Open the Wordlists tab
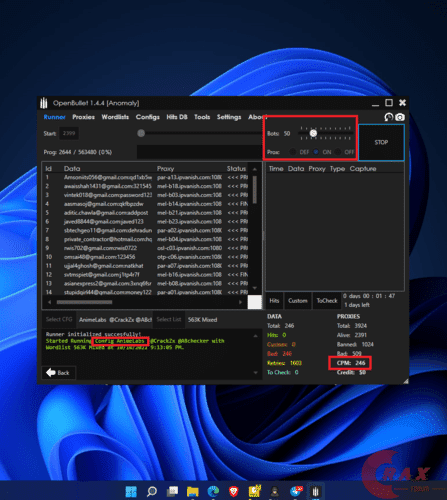The height and width of the screenshot is (500, 447). point(115,117)
